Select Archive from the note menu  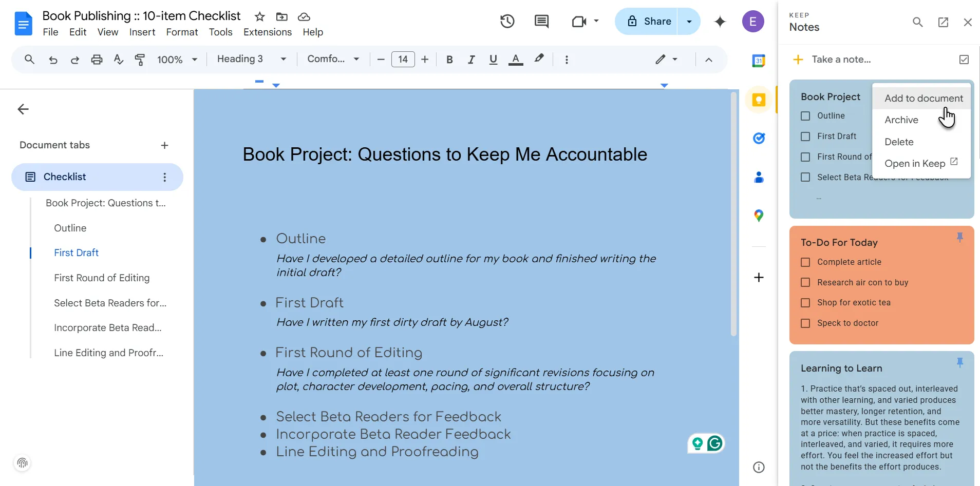(900, 120)
